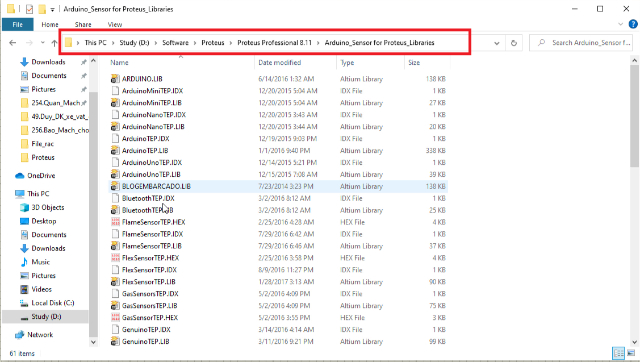
Task: Open Local Disk (C:) in sidebar
Action: click(x=53, y=303)
